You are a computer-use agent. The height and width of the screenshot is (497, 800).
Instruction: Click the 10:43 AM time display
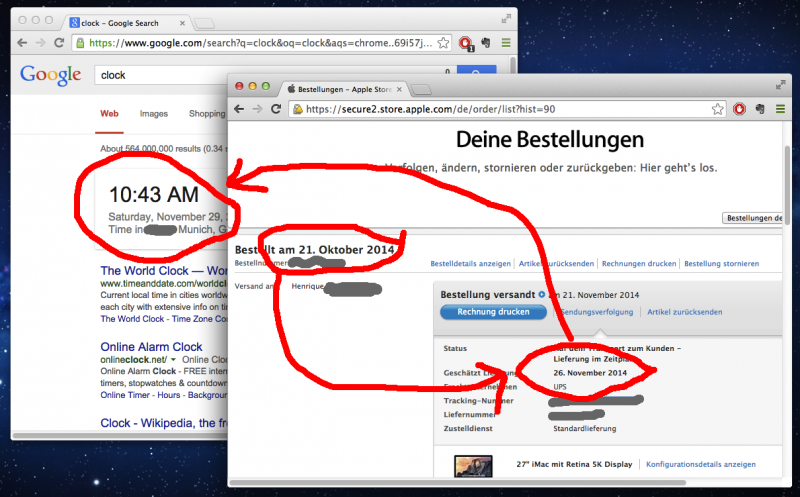click(154, 194)
